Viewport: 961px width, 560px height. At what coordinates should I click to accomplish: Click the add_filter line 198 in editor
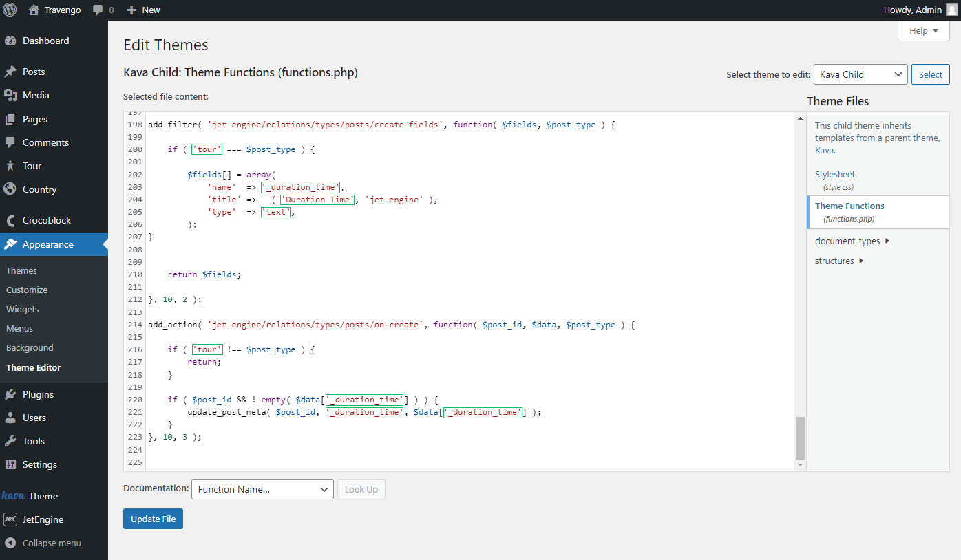[381, 125]
